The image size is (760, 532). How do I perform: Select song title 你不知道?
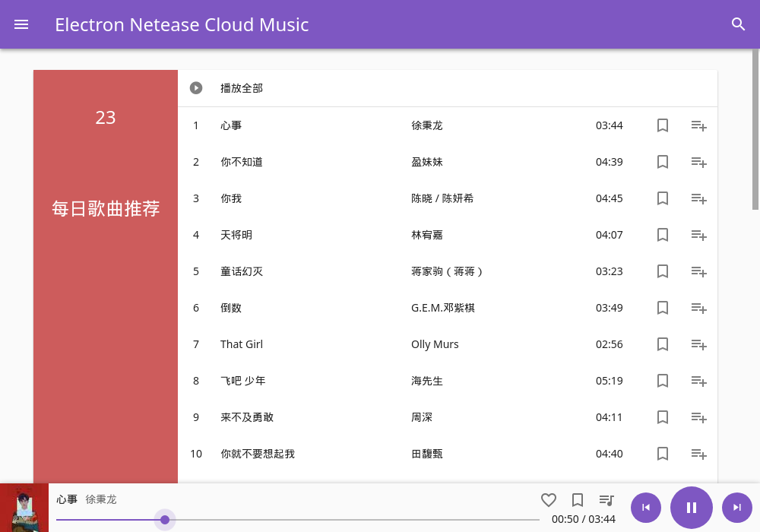242,162
